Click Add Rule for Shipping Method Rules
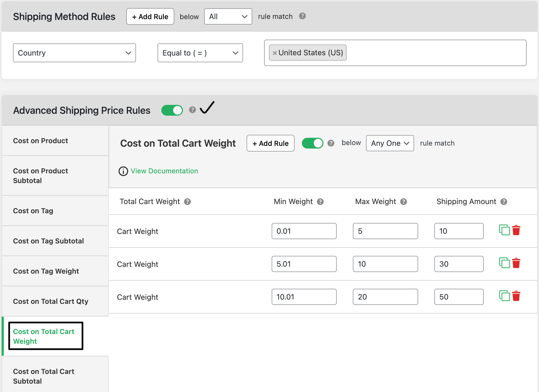 [x=150, y=16]
